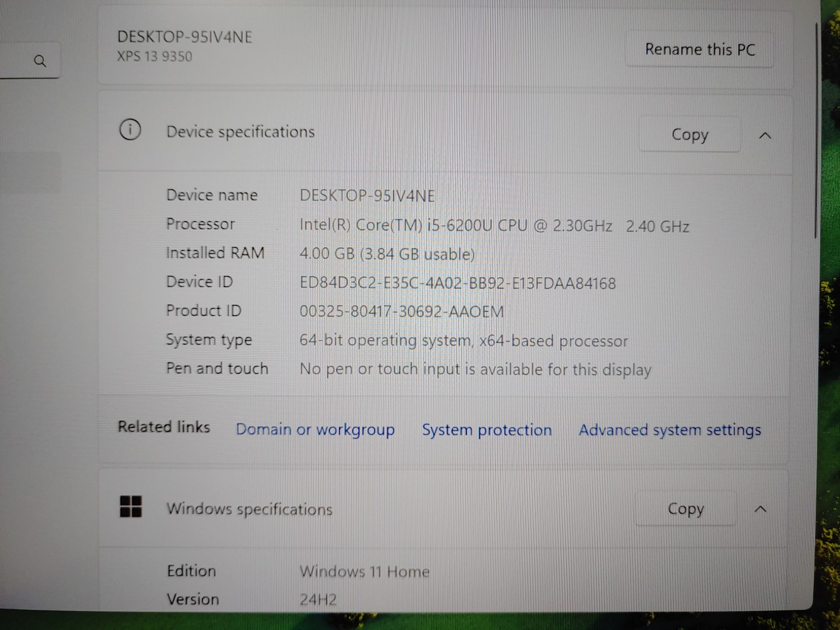Click the System type row
This screenshot has height=630, width=840.
tap(464, 340)
